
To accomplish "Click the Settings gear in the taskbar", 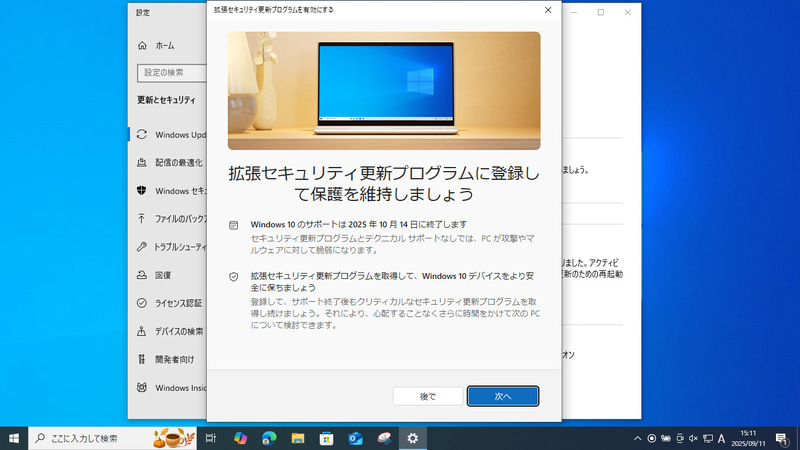I will pyautogui.click(x=413, y=438).
